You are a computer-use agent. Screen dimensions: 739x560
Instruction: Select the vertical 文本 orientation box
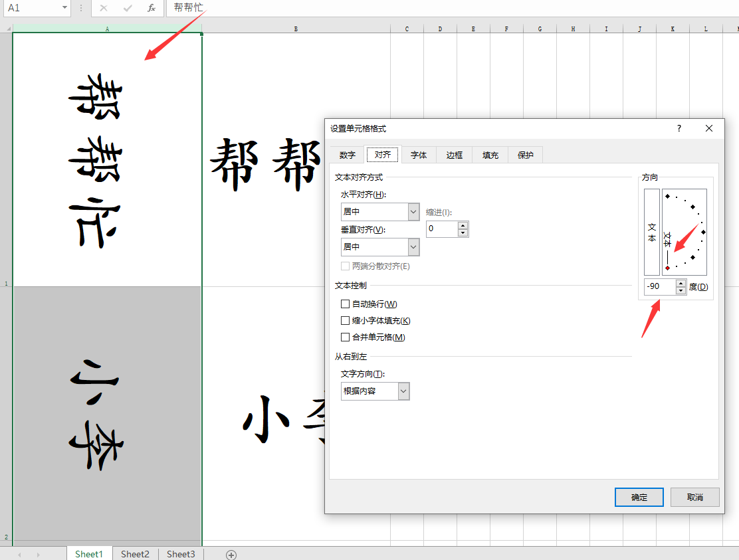pyautogui.click(x=652, y=233)
